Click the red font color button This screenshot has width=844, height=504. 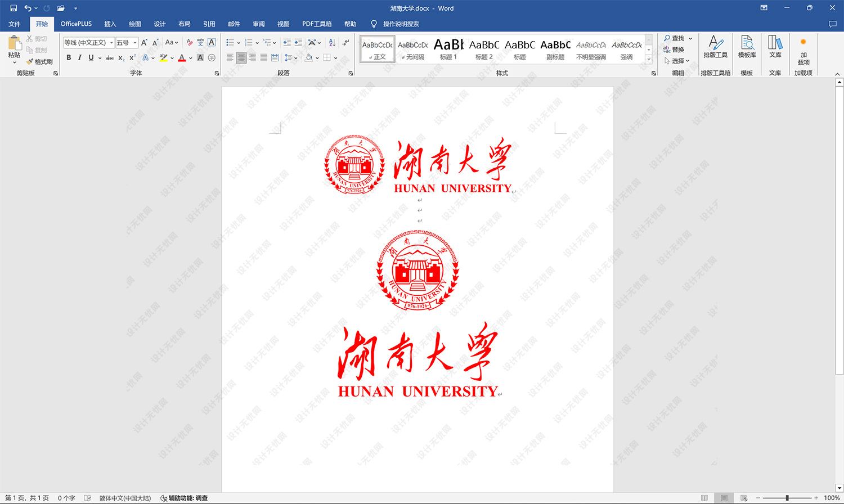182,58
